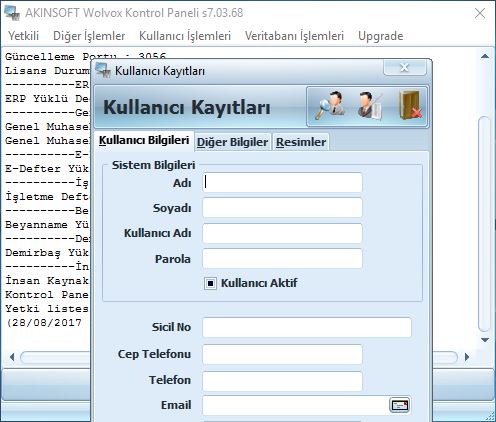496x422 pixels.
Task: Open the Upgrade menu
Action: point(381,36)
